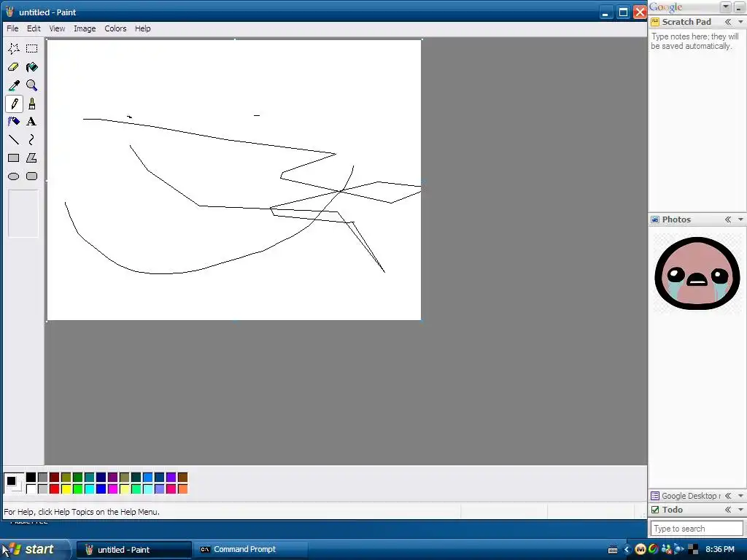Click the Messenger buddies tray icon
Image resolution: width=747 pixels, height=560 pixels.
point(667,550)
